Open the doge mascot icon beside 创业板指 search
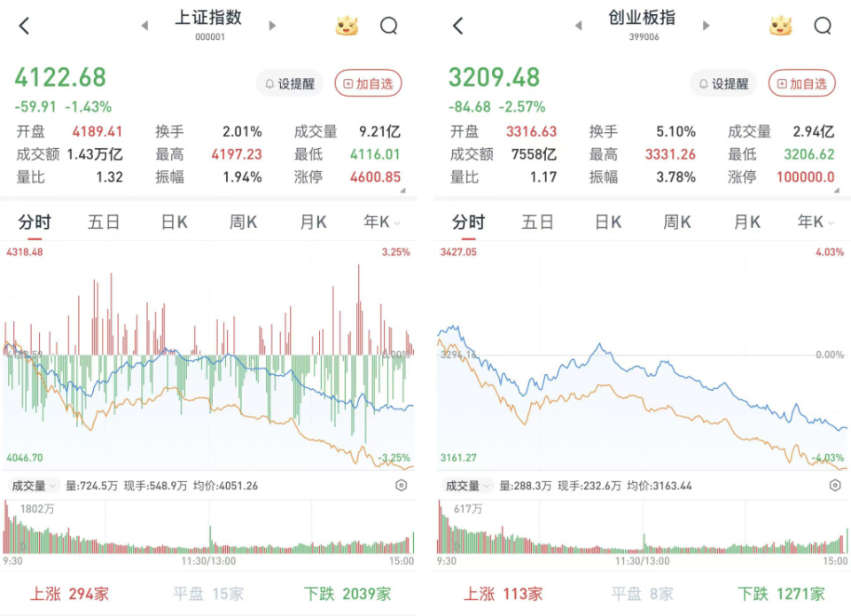 [778, 26]
